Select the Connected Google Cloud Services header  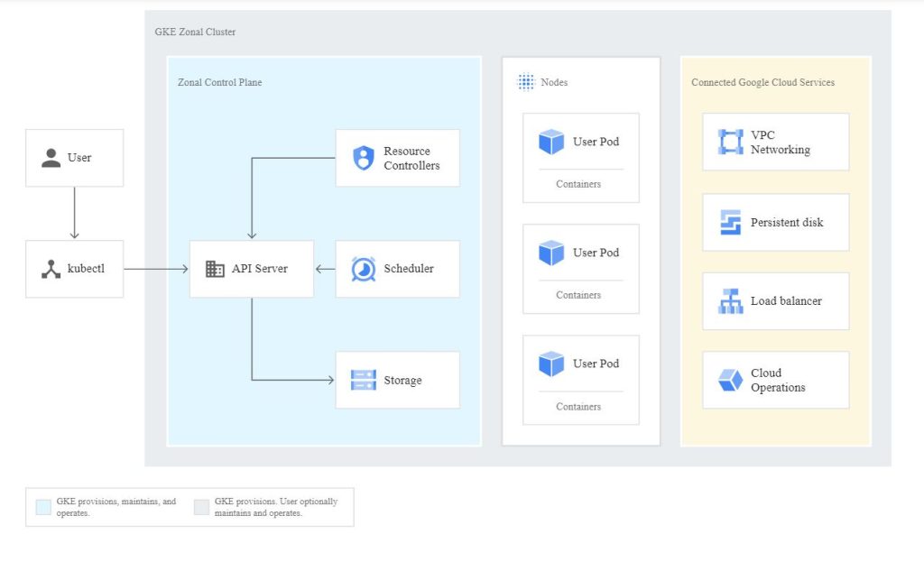pos(762,82)
